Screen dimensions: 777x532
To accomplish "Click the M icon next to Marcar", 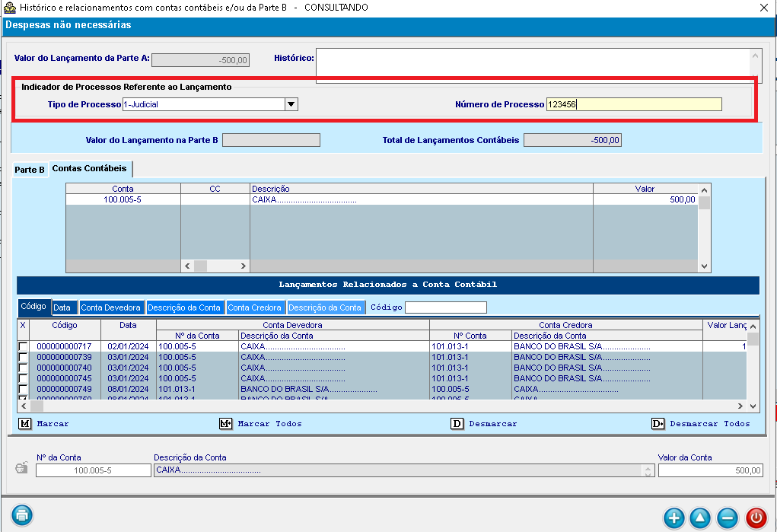I will pos(25,423).
